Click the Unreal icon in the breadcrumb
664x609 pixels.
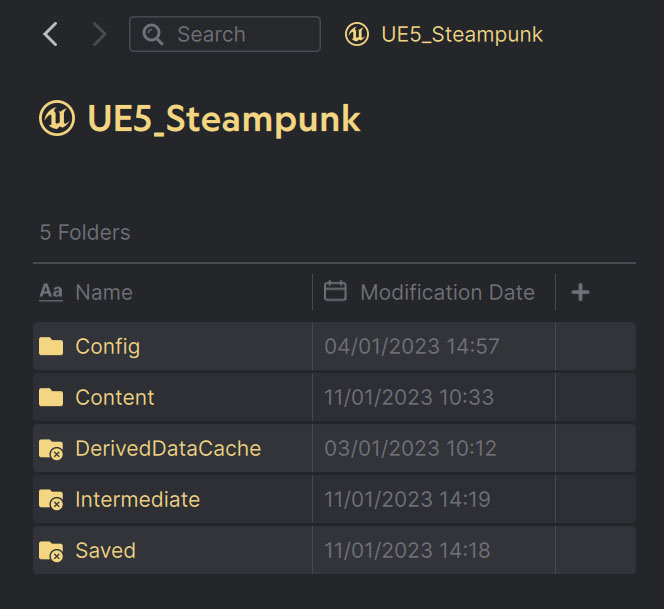(x=356, y=34)
